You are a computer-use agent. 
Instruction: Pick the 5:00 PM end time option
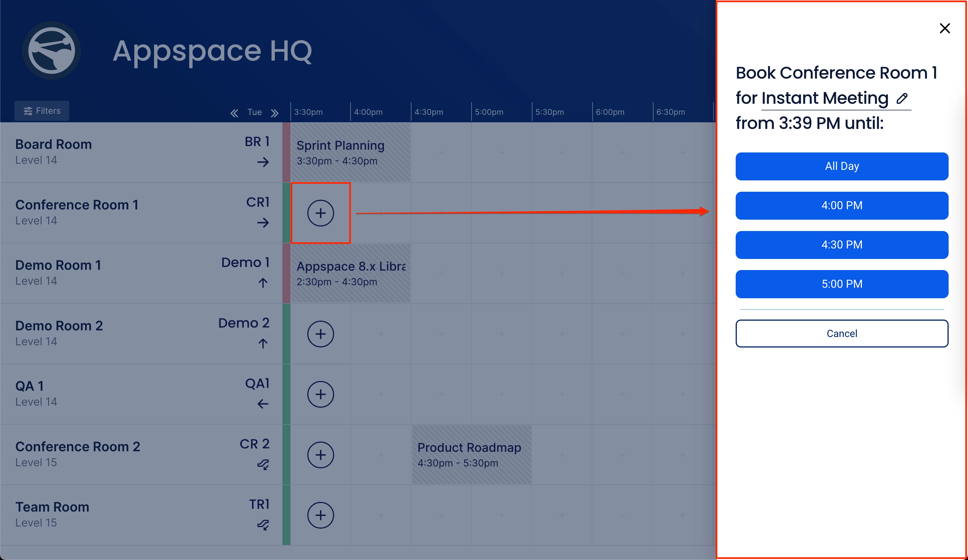pyautogui.click(x=842, y=284)
